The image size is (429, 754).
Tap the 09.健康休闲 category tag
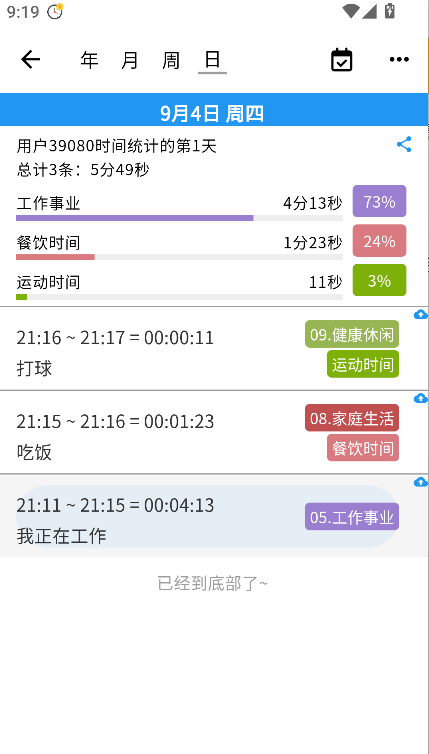[x=352, y=334]
